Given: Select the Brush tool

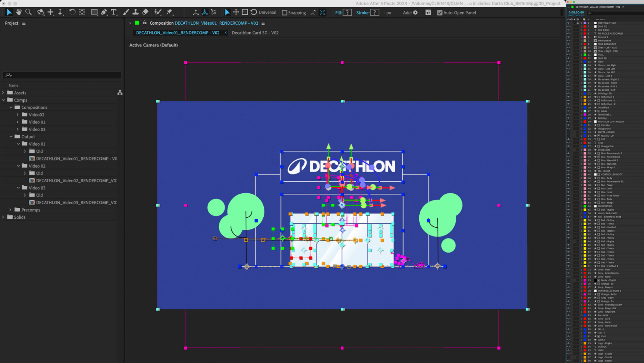Looking at the screenshot, I should point(126,12).
